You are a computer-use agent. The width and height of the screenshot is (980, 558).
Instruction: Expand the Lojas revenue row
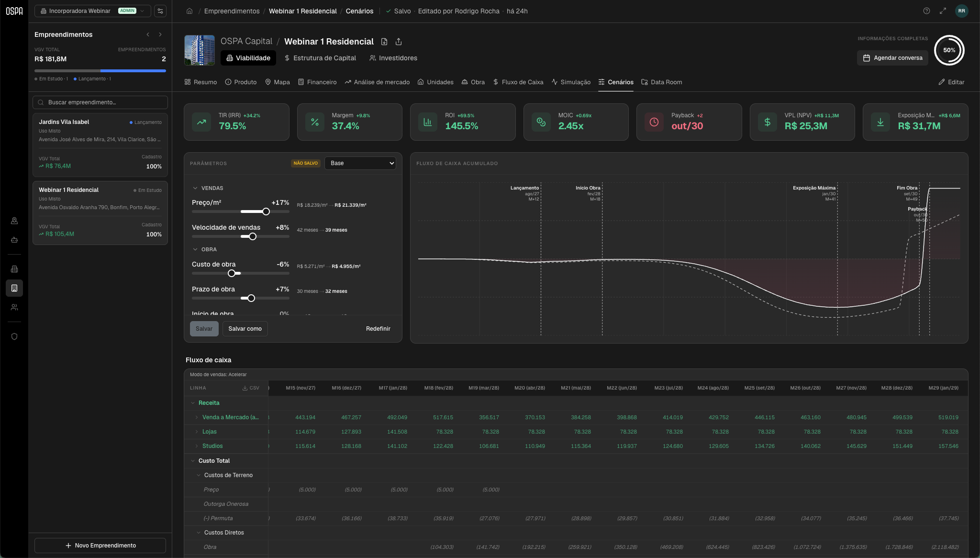click(197, 432)
